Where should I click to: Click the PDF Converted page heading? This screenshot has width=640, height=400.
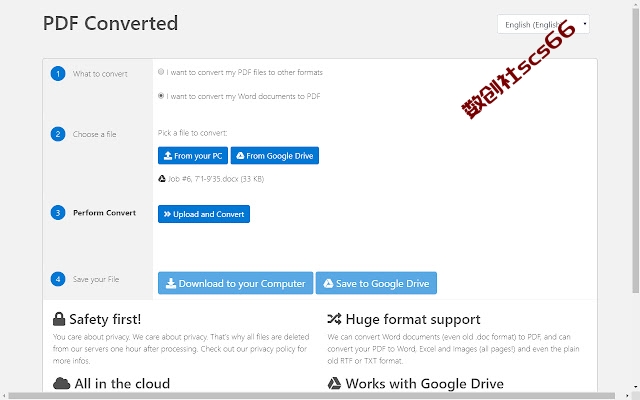coord(110,23)
